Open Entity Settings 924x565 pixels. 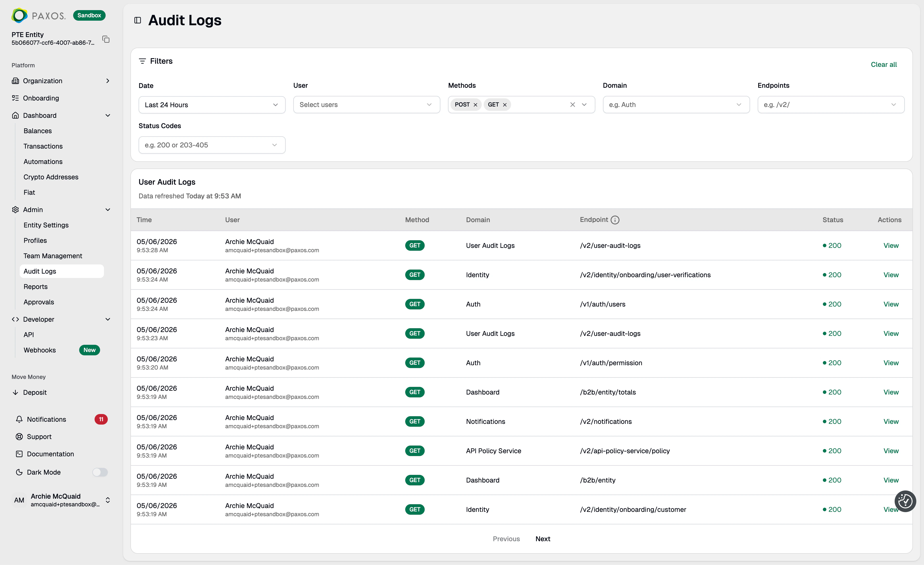[46, 225]
